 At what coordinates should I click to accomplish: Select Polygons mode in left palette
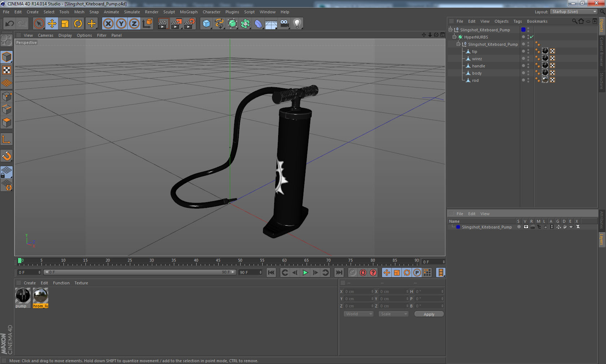coord(7,123)
